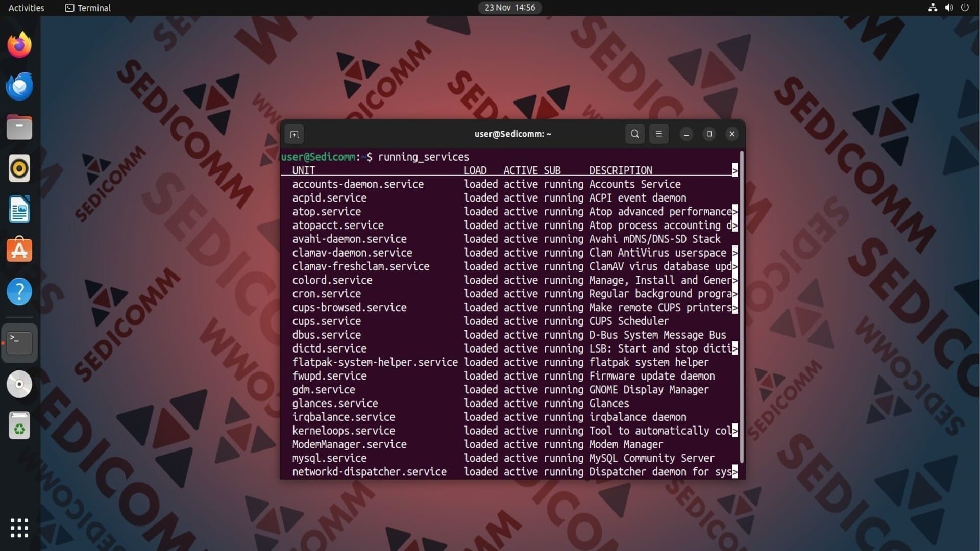This screenshot has height=551, width=980.
Task: Click the SUB column header
Action: (x=552, y=170)
